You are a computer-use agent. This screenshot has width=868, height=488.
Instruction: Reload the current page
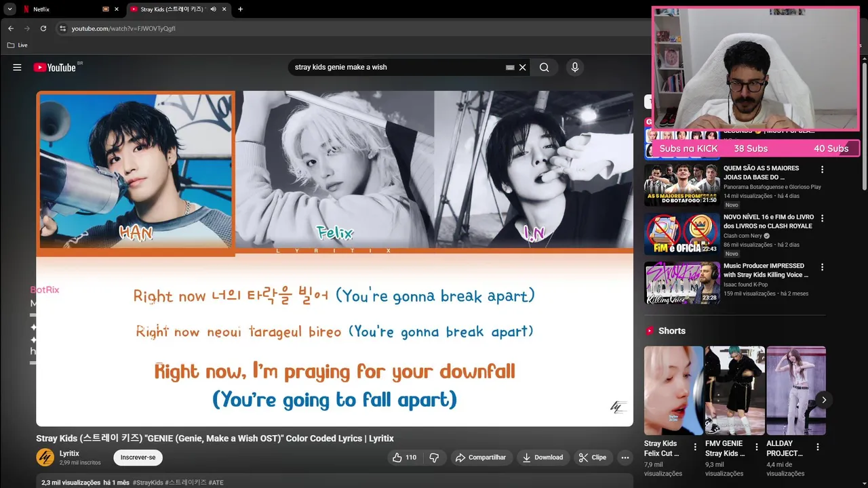coord(43,28)
